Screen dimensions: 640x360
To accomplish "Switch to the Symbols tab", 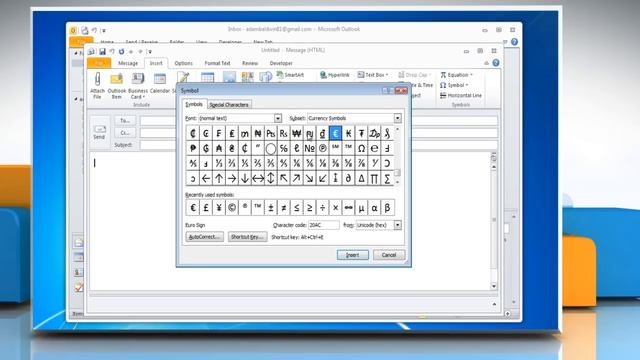I will tap(194, 104).
